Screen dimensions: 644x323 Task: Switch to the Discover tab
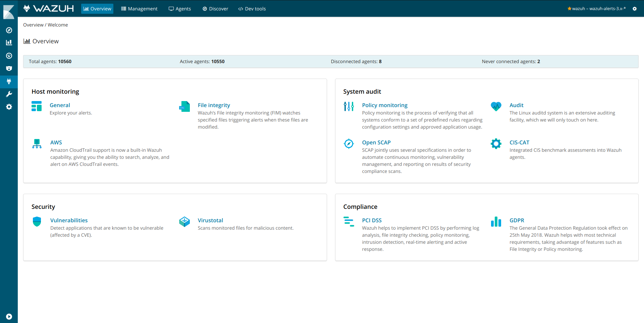pos(215,9)
